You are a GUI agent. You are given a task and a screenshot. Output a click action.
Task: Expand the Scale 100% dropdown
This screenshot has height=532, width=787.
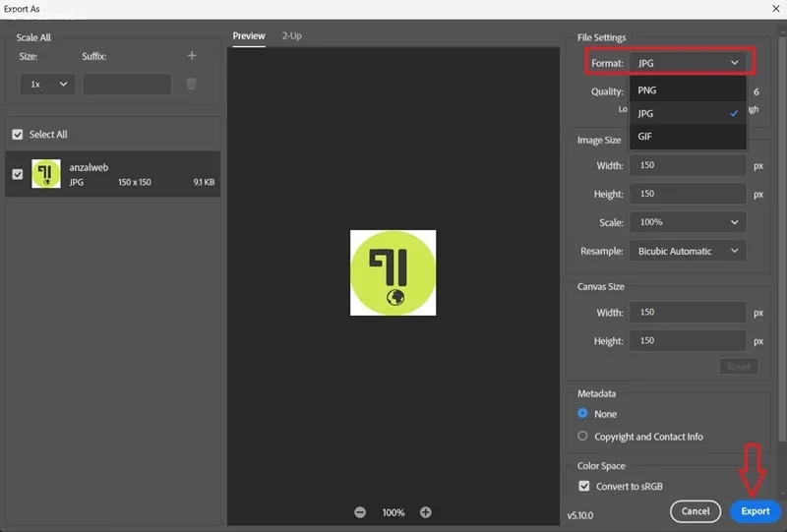tap(688, 222)
